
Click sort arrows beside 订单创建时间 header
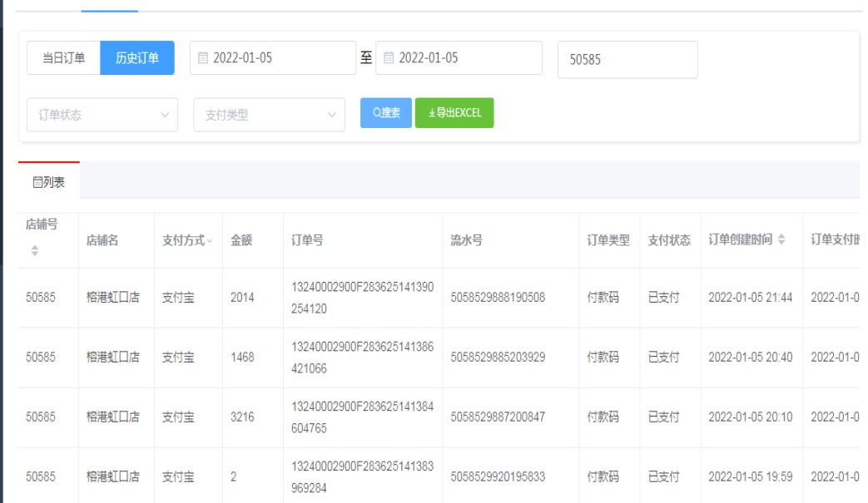[781, 240]
